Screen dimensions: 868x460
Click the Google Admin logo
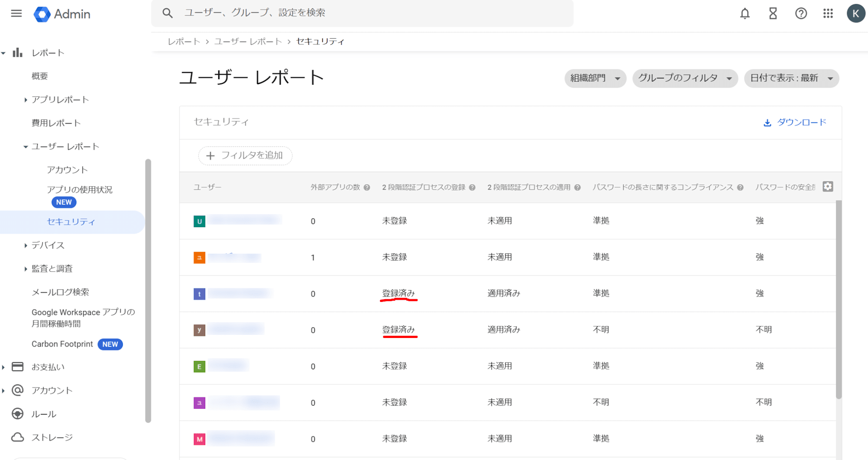[62, 14]
